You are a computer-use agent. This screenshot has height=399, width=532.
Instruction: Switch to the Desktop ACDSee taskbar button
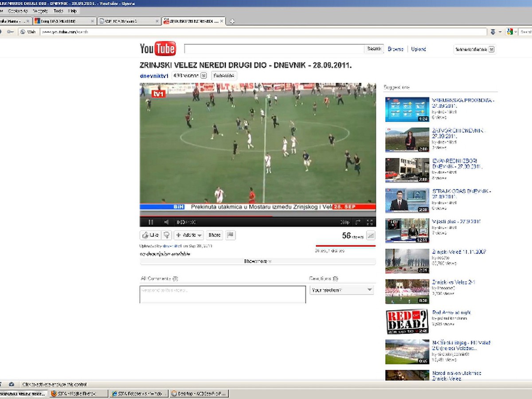point(199,393)
